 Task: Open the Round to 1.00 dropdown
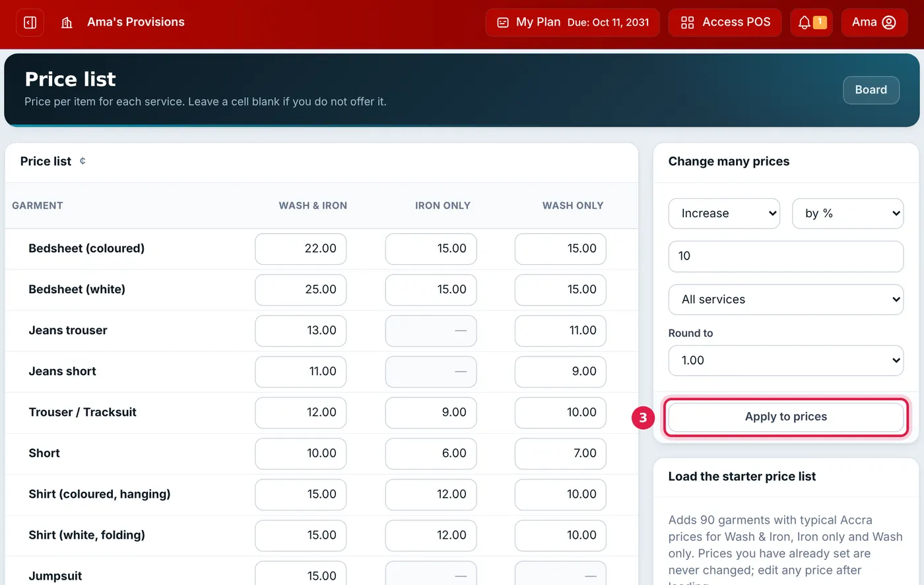pyautogui.click(x=785, y=360)
